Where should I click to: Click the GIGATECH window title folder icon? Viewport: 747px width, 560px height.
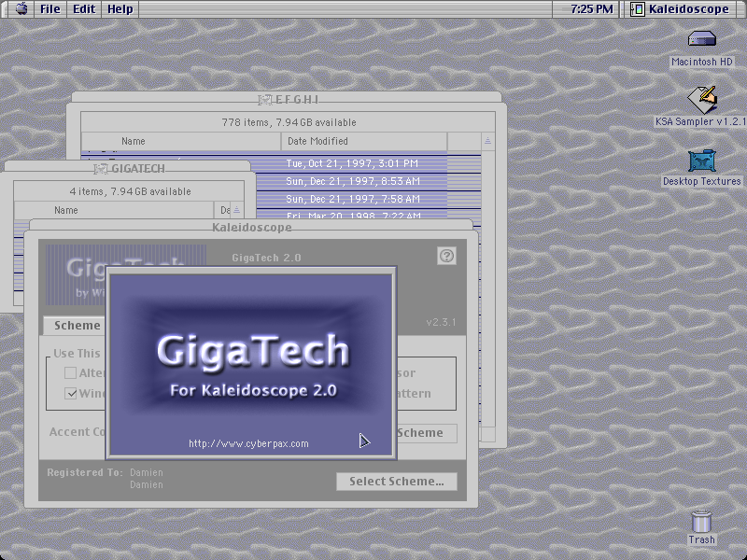pyautogui.click(x=101, y=169)
